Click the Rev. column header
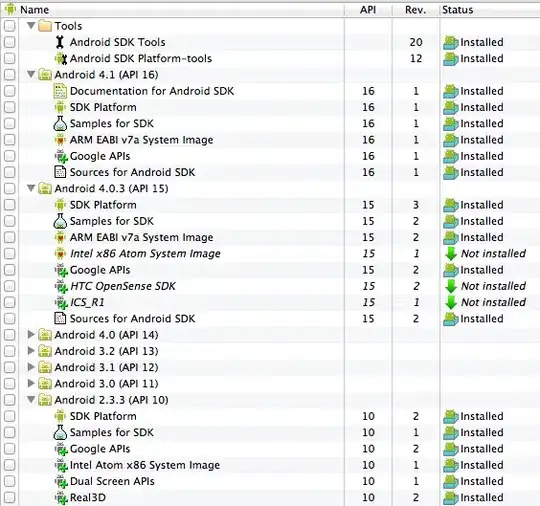 click(x=416, y=10)
